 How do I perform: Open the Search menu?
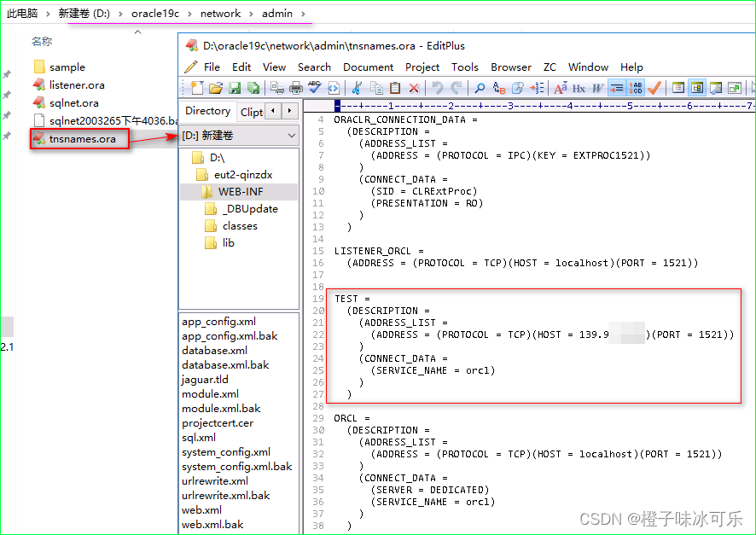314,67
